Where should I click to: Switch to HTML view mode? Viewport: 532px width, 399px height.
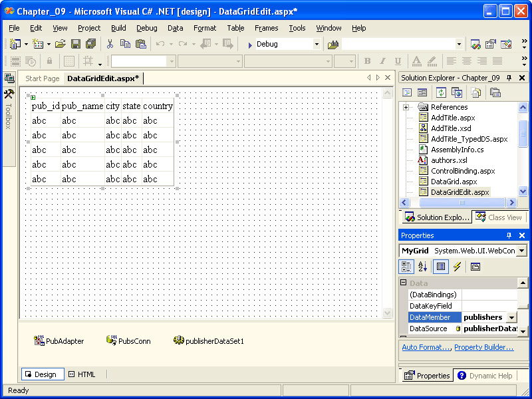click(82, 374)
